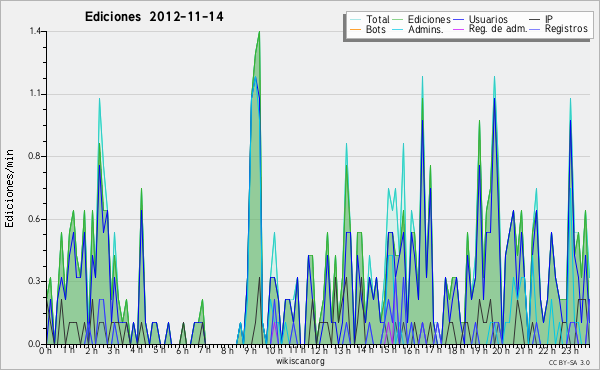The width and height of the screenshot is (600, 370).
Task: Click the Total legend line swatch
Action: click(x=355, y=20)
